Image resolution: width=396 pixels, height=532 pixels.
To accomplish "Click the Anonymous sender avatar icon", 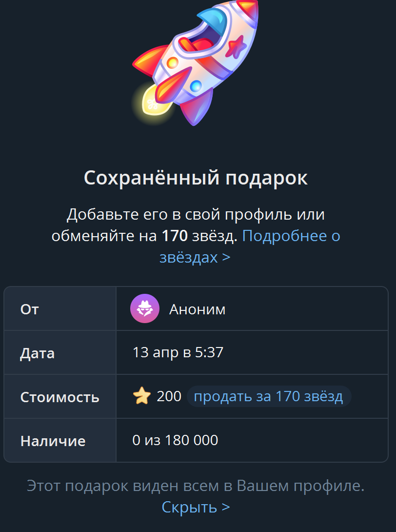I will pos(145,308).
